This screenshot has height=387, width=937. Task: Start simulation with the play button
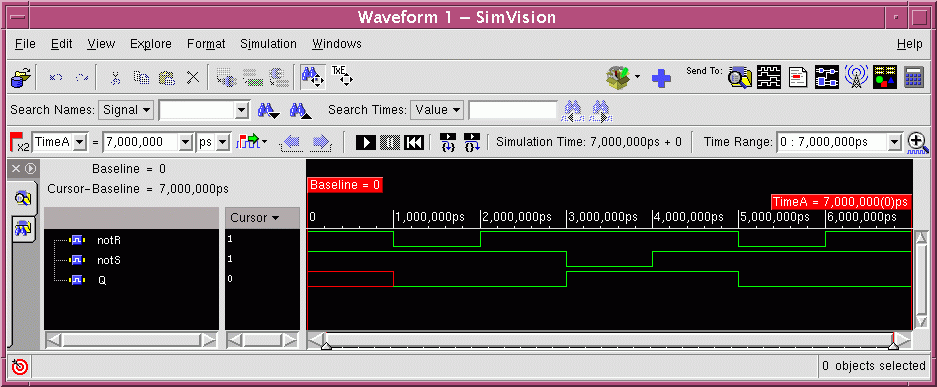366,143
